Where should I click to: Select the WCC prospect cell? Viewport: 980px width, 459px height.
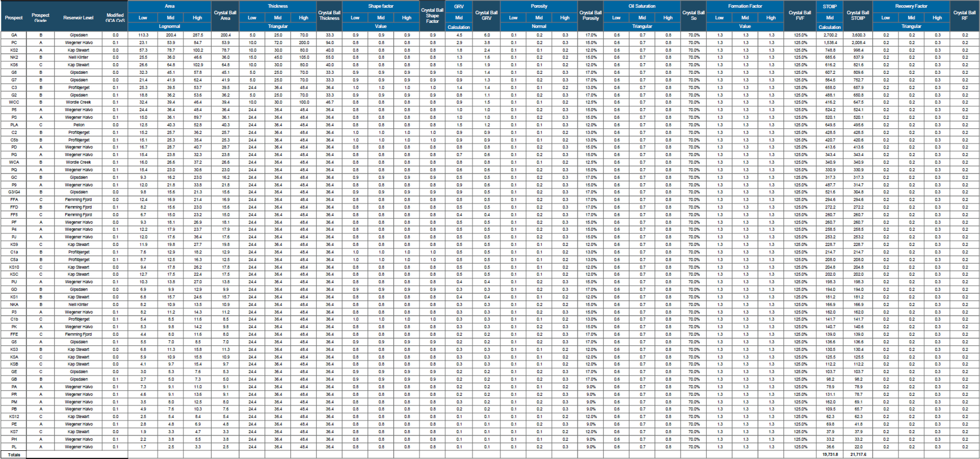14,102
